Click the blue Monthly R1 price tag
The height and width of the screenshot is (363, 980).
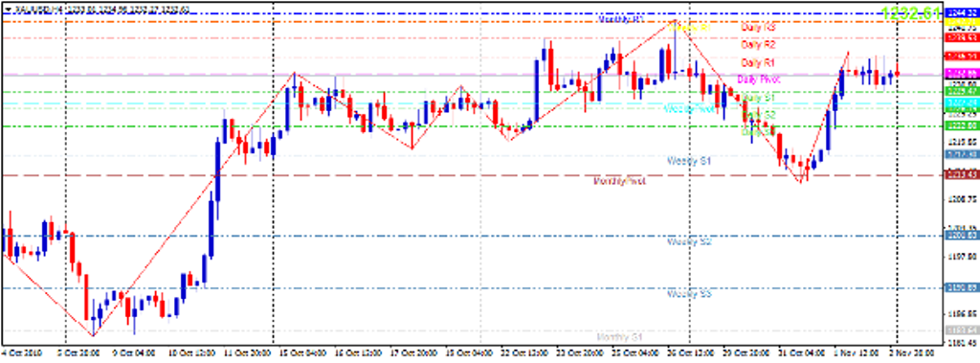point(962,13)
